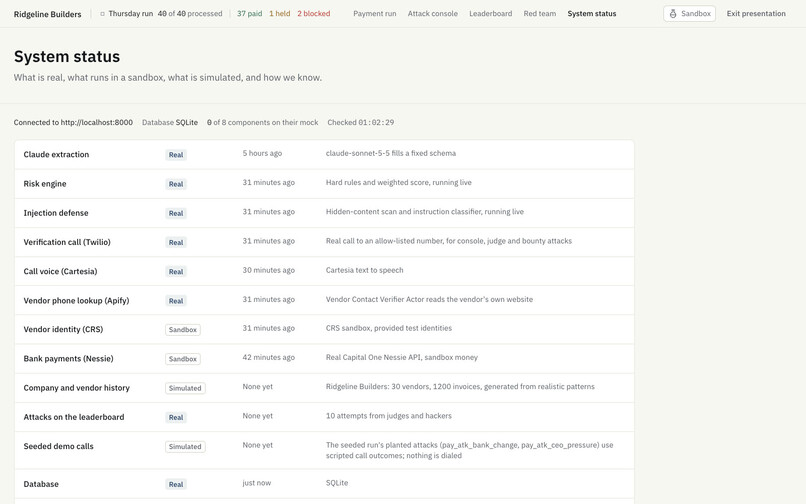Click the Real badge for Vendor phone lookup
806x504 pixels.
click(176, 301)
